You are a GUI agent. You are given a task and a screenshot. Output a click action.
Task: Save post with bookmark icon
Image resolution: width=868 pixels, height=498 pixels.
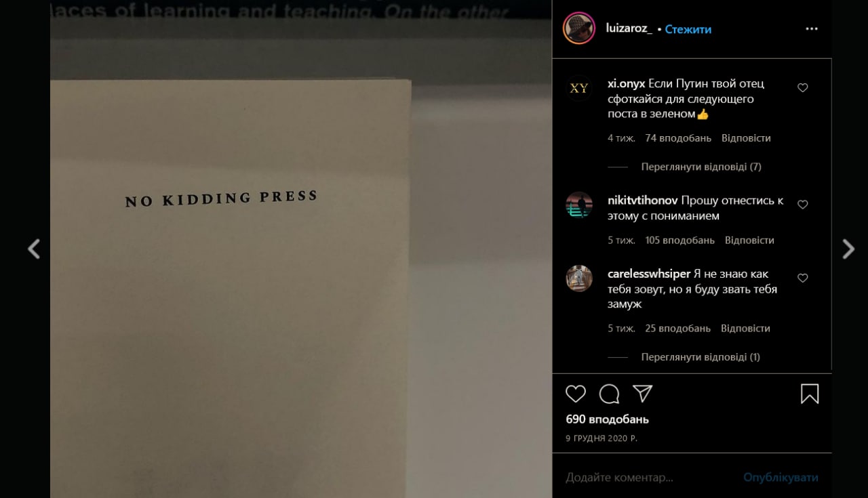810,394
